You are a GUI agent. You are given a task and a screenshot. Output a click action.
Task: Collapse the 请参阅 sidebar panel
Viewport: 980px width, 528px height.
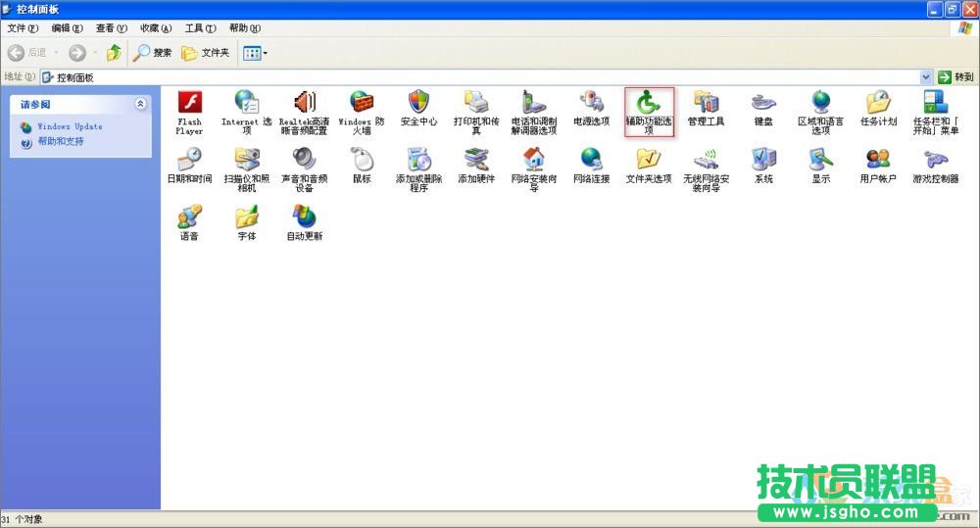pos(140,104)
